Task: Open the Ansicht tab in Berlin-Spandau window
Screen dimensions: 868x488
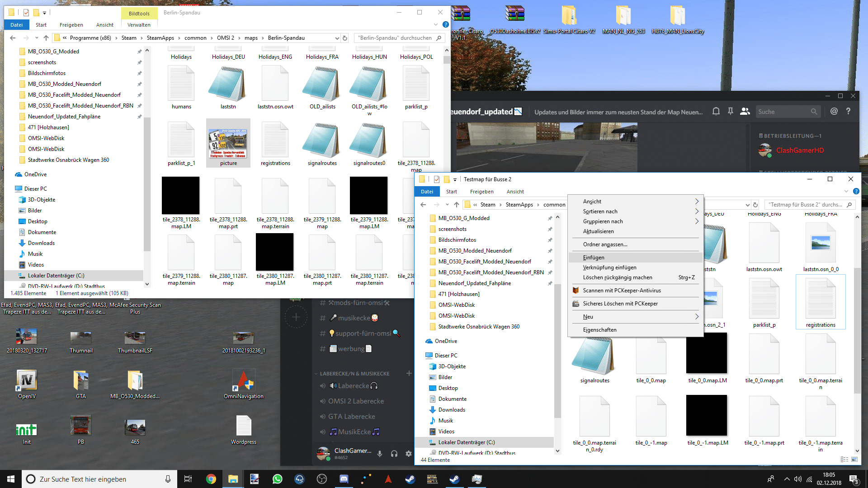Action: point(104,25)
